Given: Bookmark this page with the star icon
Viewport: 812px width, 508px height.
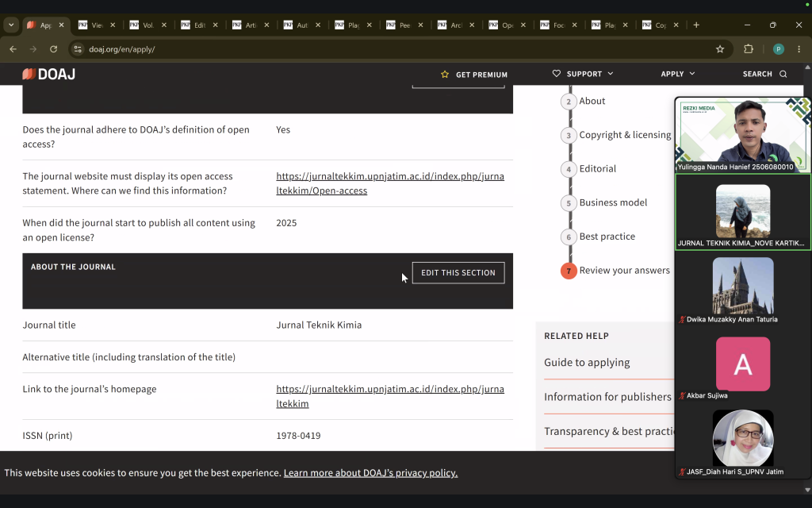Looking at the screenshot, I should coord(720,49).
